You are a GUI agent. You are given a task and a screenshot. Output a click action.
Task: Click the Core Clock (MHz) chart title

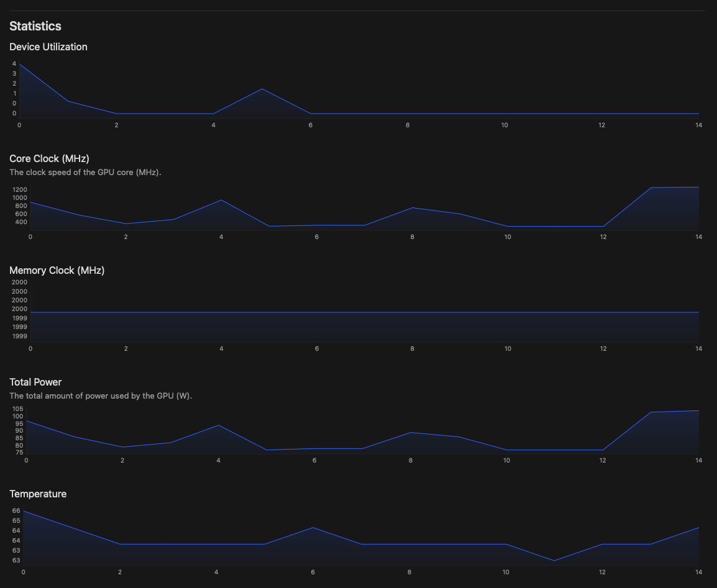click(49, 159)
